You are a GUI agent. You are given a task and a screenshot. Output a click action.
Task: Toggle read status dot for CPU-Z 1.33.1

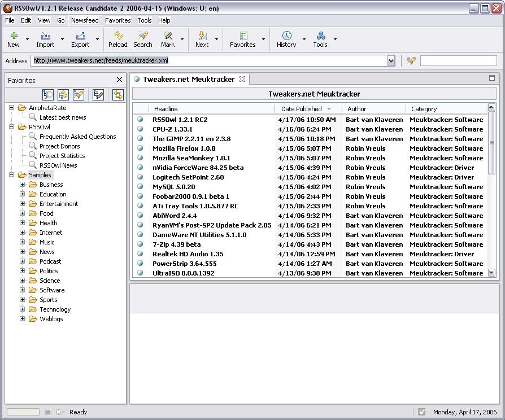pyautogui.click(x=140, y=129)
